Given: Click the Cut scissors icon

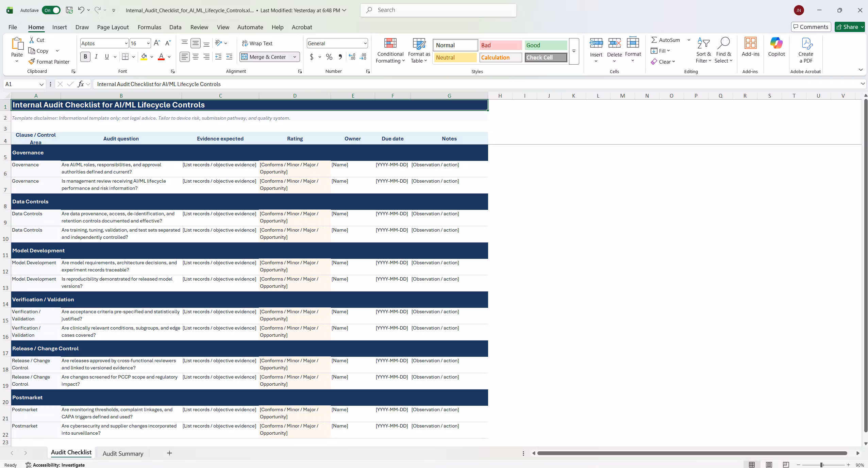Looking at the screenshot, I should click(32, 40).
